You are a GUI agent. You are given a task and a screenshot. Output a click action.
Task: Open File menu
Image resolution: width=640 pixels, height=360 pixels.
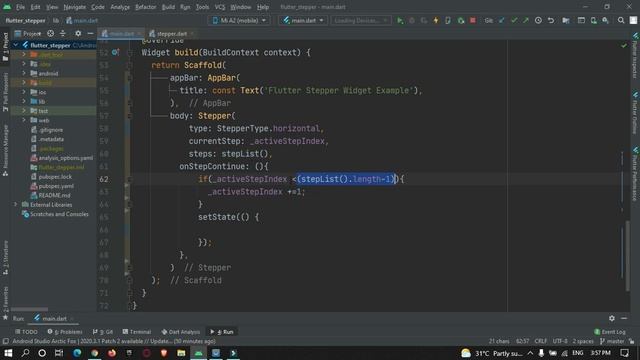tap(20, 7)
